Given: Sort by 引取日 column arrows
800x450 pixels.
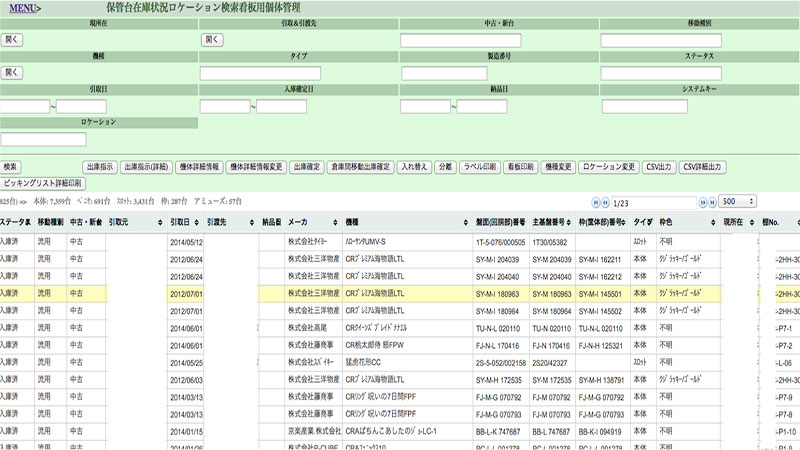Looking at the screenshot, I should (x=196, y=222).
